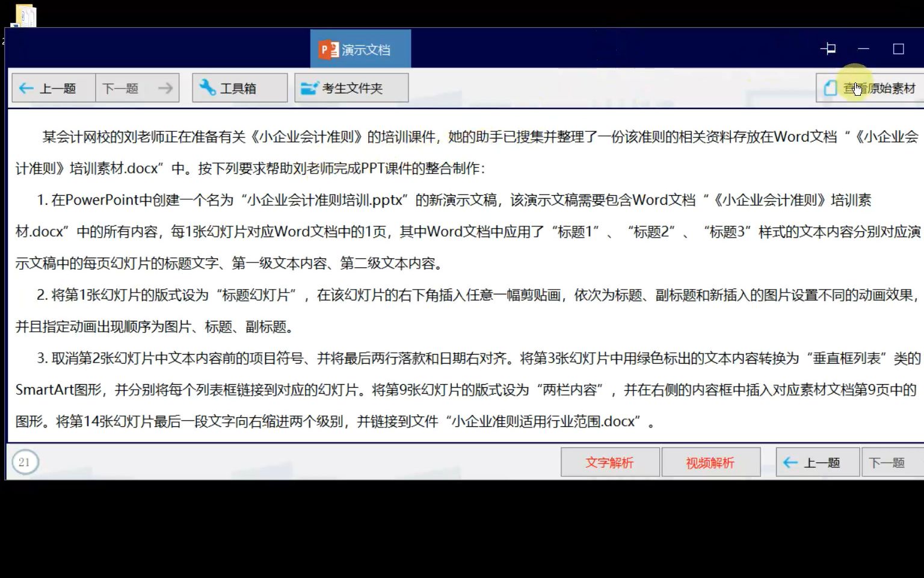Open 视频解析 video explanation
Viewport: 924px width, 578px height.
pyautogui.click(x=710, y=462)
